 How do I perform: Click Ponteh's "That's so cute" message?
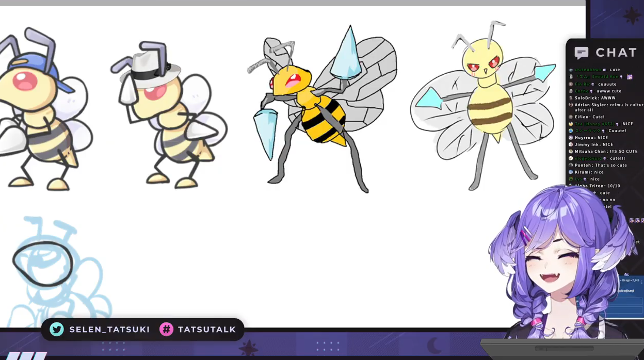601,165
